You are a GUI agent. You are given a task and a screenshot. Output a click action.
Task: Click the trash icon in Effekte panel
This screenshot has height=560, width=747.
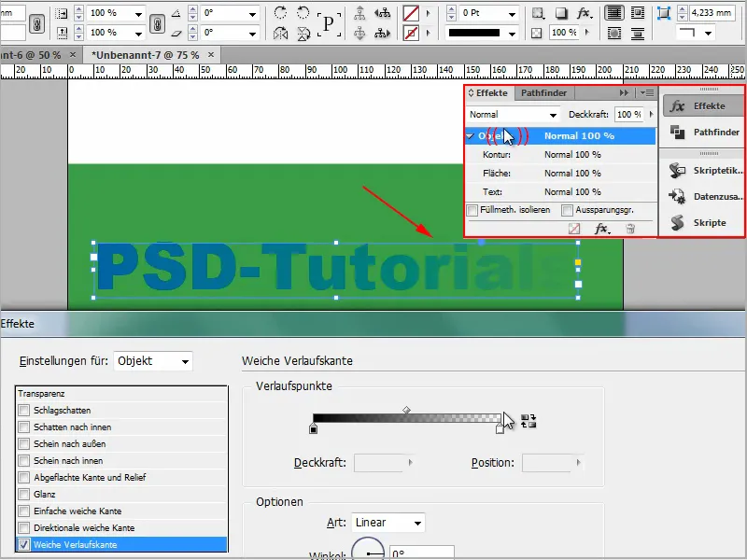(630, 229)
